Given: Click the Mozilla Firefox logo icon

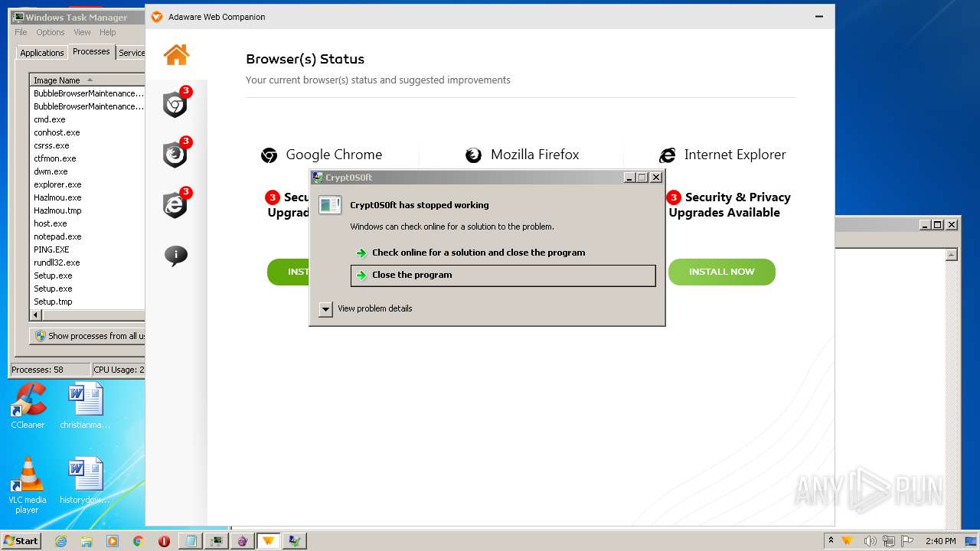Looking at the screenshot, I should (474, 155).
